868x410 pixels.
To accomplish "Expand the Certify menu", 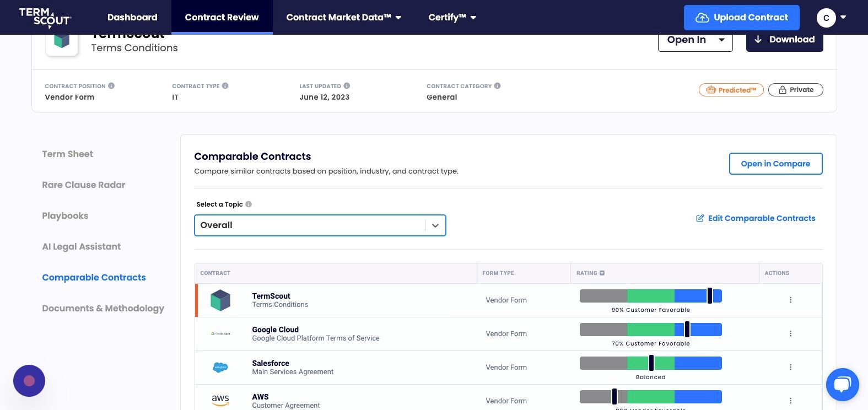I will (x=452, y=17).
